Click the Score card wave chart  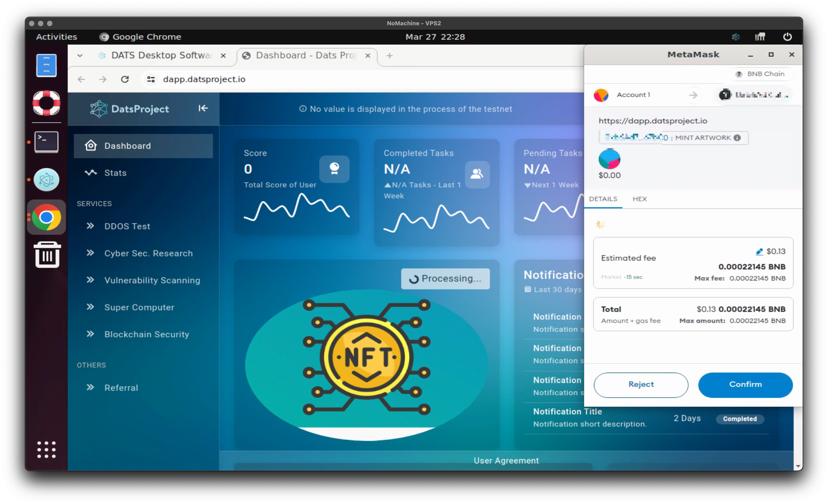click(296, 208)
